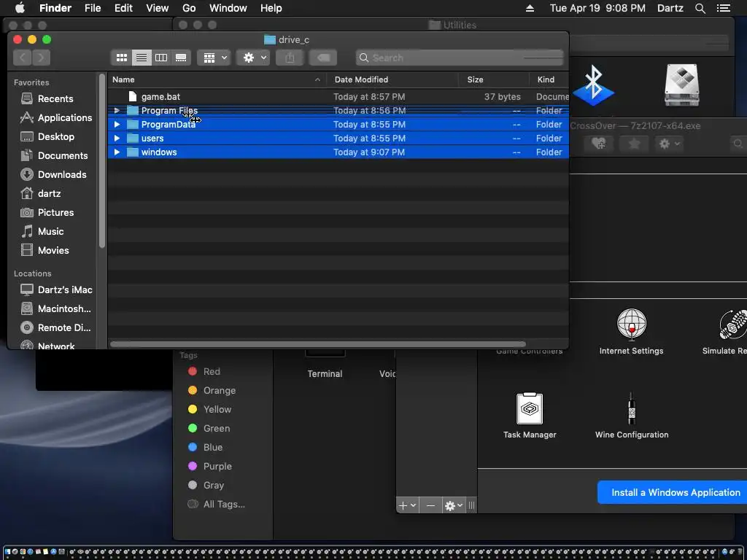Screen dimensions: 747x560
Task: Sort by Kind column header
Action: pyautogui.click(x=549, y=79)
